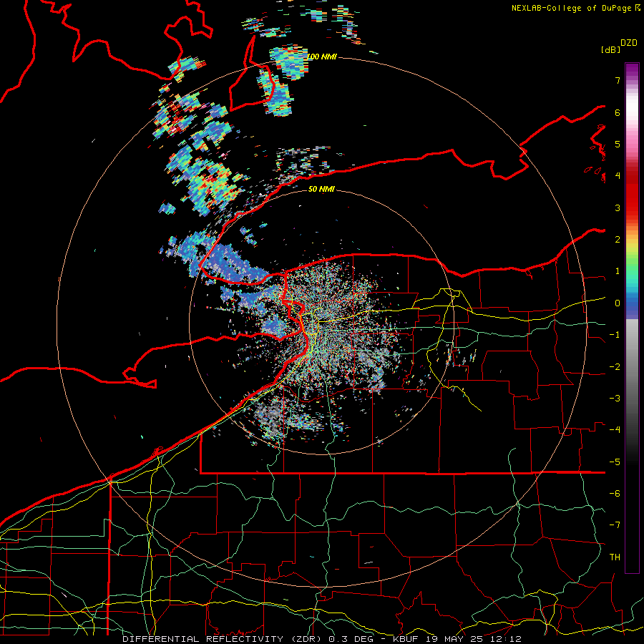The image size is (644, 644).
Task: Click the green 1 dB band on color bar
Action: (632, 269)
